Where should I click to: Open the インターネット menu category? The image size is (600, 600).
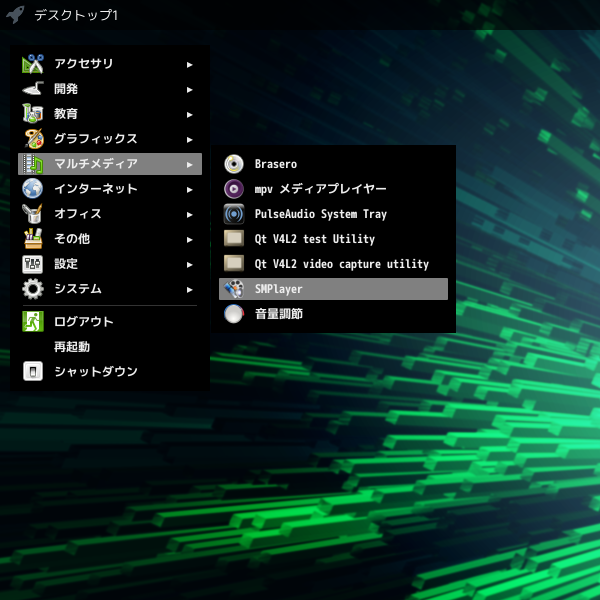[110, 189]
